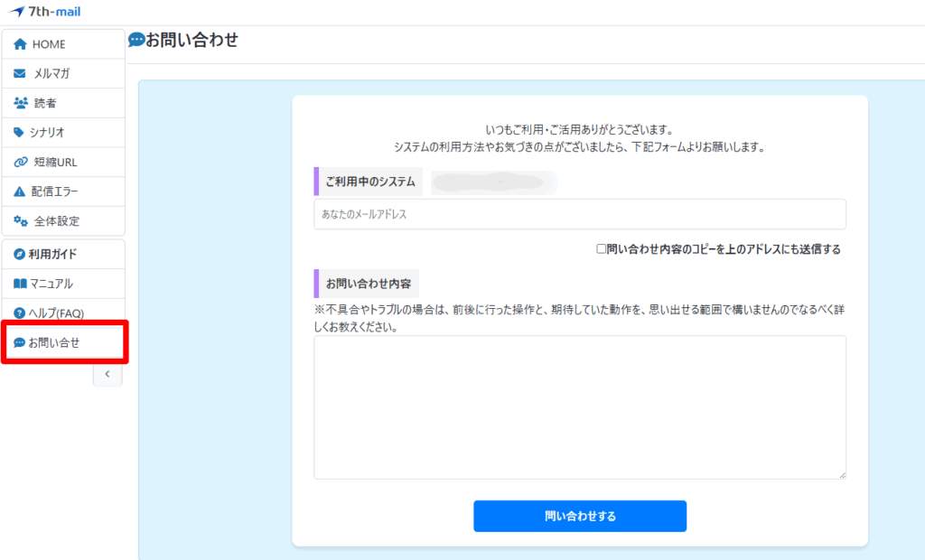Viewport: 925px width, 560px height.
Task: Open the 読者 menu item
Action: coord(45,103)
